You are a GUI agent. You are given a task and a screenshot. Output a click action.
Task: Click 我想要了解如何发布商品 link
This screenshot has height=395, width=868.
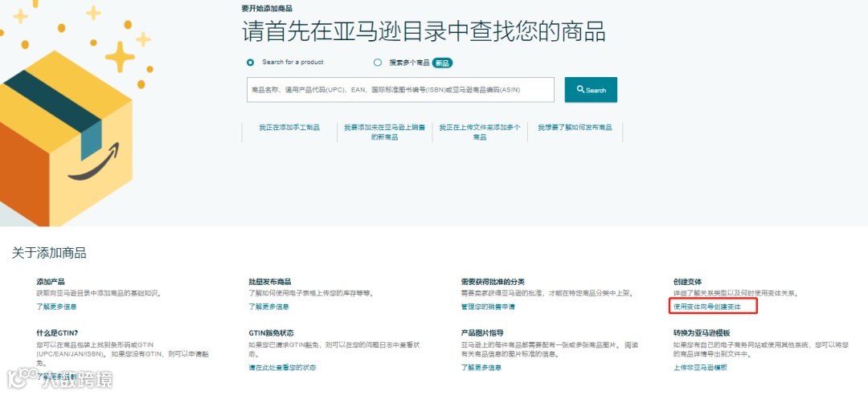[575, 127]
